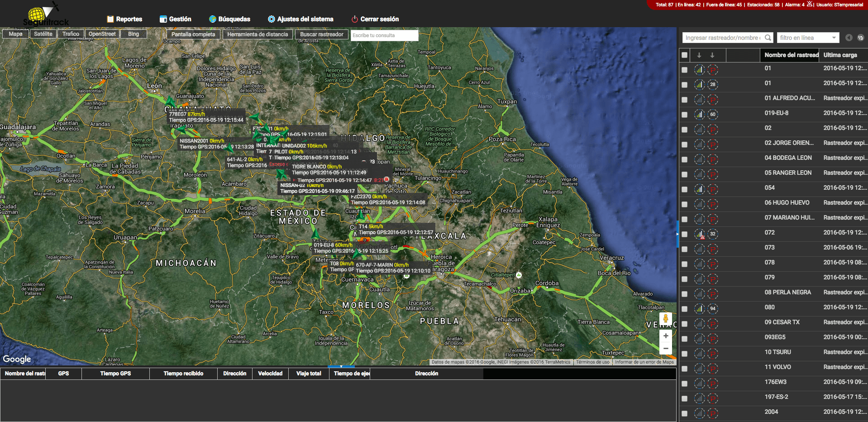Image resolution: width=868 pixels, height=422 pixels.
Task: Tick the select-all checkbox in tracker list header
Action: pos(685,55)
